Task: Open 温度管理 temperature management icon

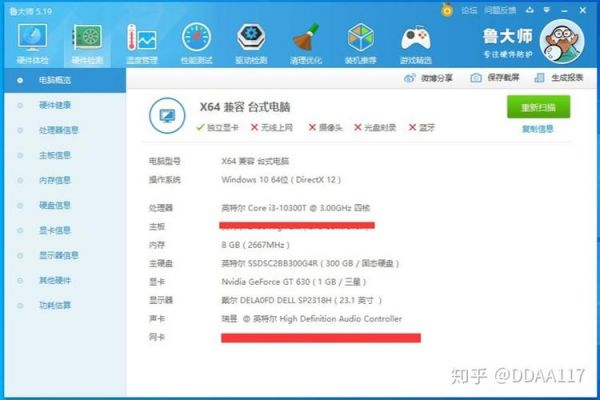Action: 142,38
